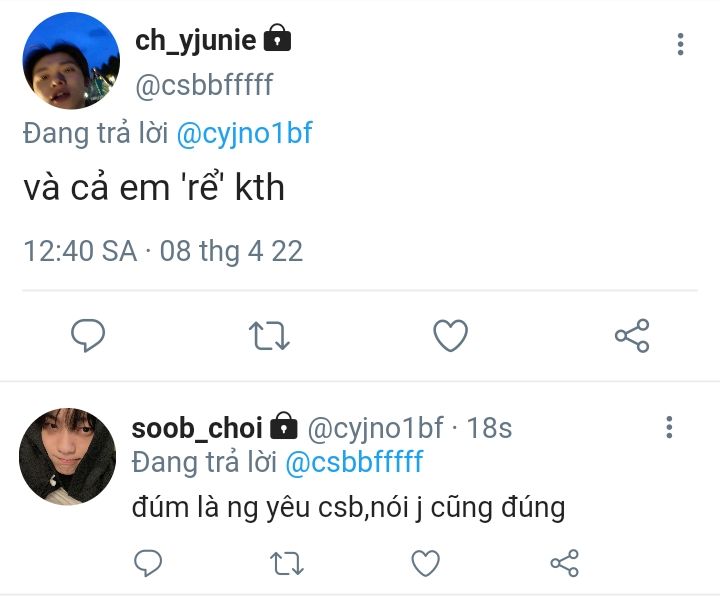Open the @cyjno1bf mention link
720x596 pixels.
tap(244, 133)
